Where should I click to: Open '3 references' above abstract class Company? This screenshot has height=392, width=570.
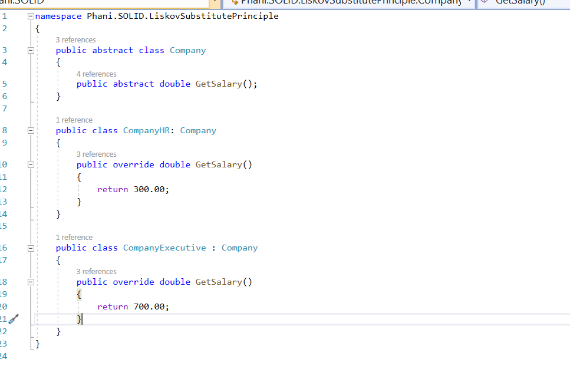coord(75,40)
